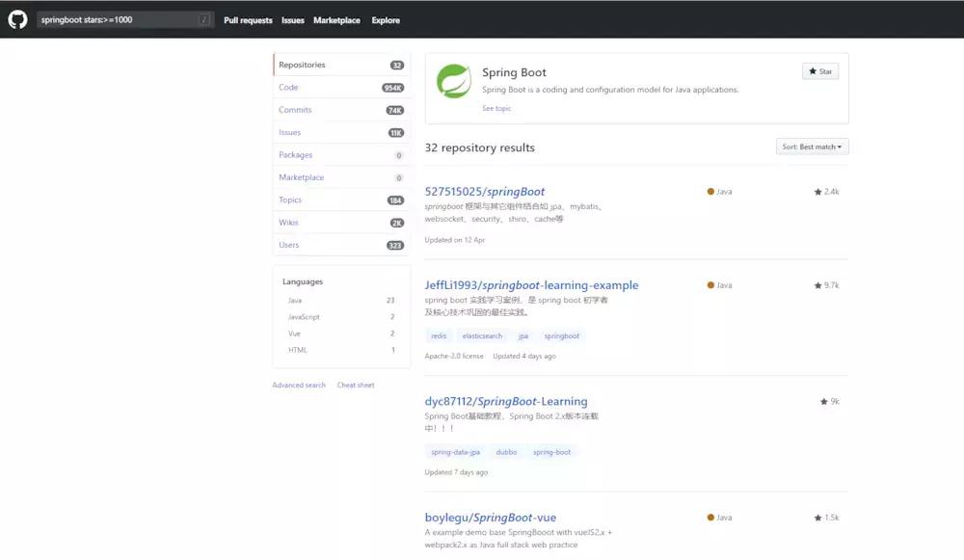Click the 9k stars on SpringBoot-Learning
Viewport: 964px width, 560px height.
[x=829, y=401]
